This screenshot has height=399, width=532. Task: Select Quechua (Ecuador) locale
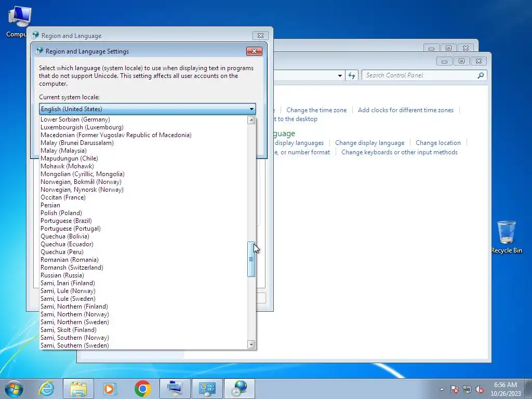[143, 244]
